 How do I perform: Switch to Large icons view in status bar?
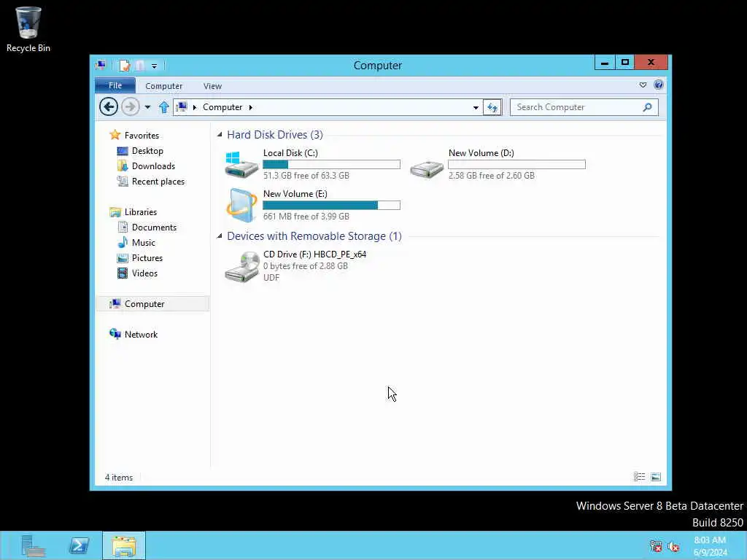(656, 477)
